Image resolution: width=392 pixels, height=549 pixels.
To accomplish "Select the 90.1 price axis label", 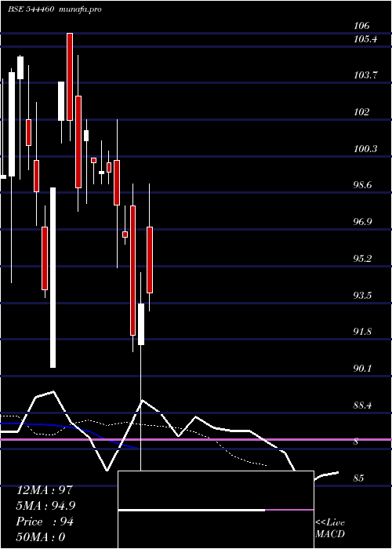I will point(364,369).
